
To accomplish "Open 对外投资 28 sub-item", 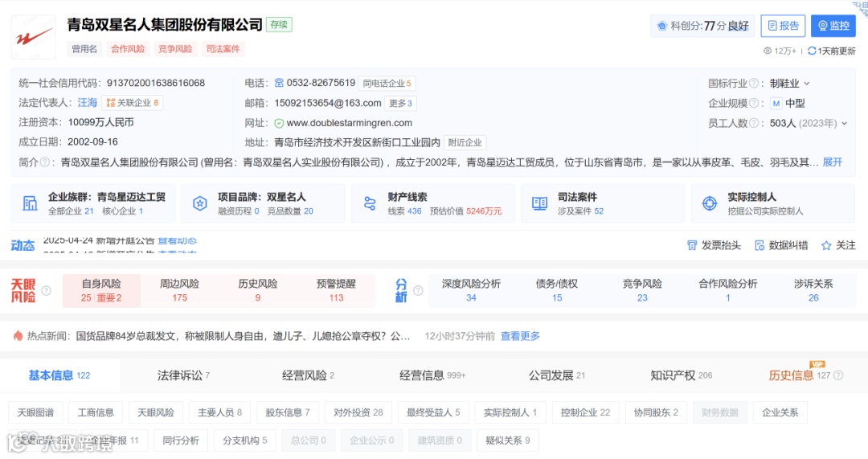I will (x=358, y=412).
